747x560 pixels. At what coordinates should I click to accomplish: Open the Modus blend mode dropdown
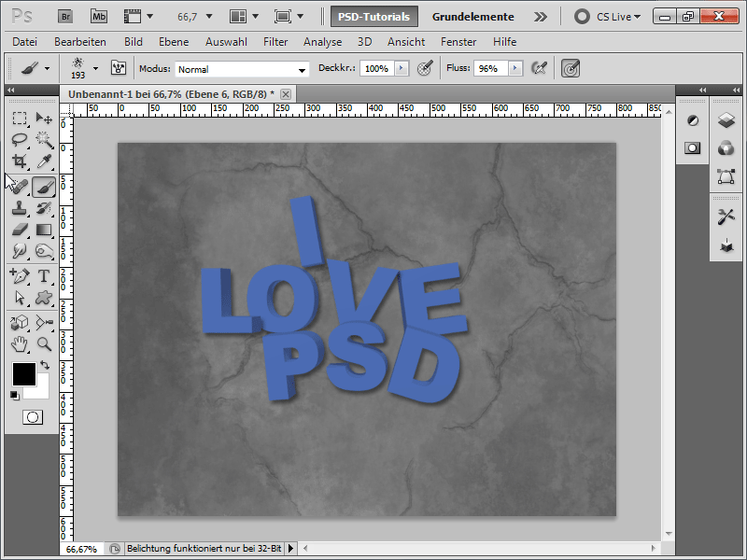pyautogui.click(x=242, y=69)
